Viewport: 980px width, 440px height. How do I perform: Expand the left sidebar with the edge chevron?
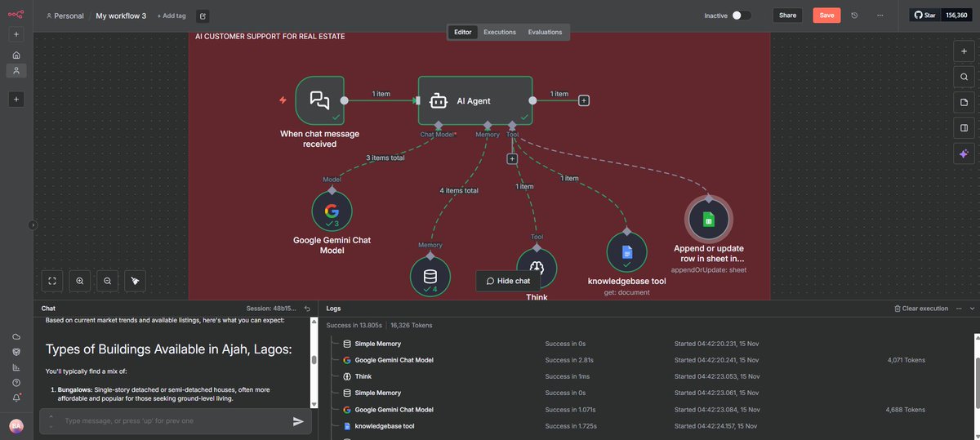pyautogui.click(x=33, y=225)
